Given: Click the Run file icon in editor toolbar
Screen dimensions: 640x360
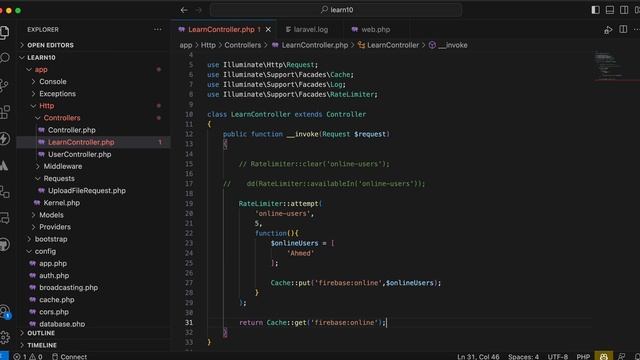Looking at the screenshot, I should click(x=608, y=30).
